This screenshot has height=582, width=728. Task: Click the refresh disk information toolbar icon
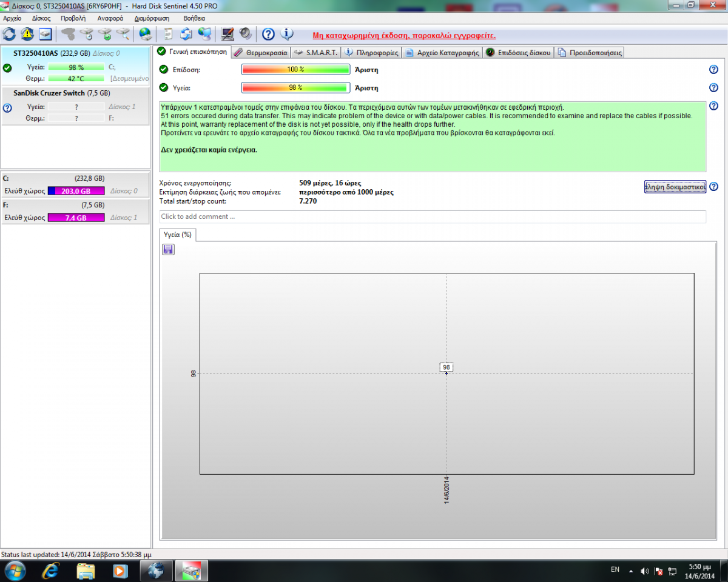click(x=10, y=34)
